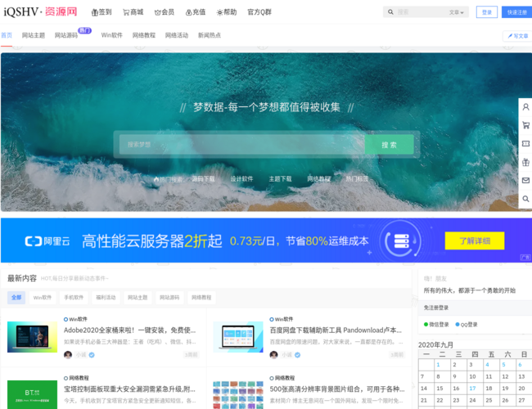Open 宝塔控制面板 security article title
This screenshot has width=532, height=409.
[x=129, y=389]
